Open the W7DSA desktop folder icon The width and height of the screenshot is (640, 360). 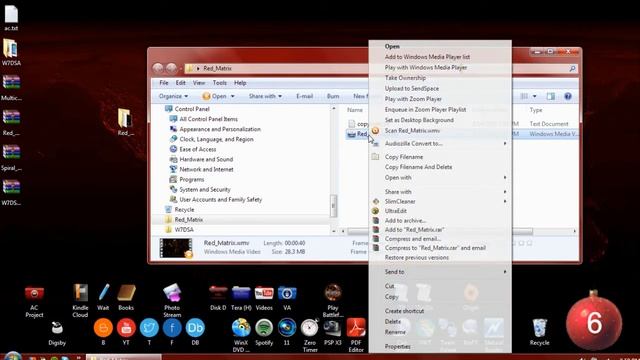pyautogui.click(x=11, y=52)
